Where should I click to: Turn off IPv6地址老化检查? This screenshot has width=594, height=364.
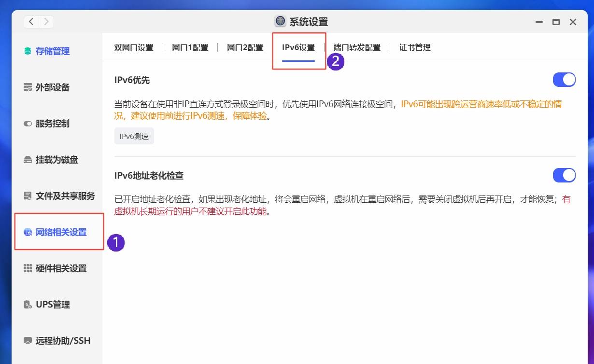564,175
